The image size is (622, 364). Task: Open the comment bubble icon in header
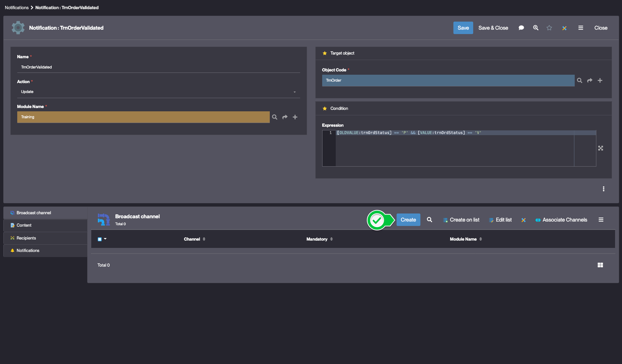(521, 28)
